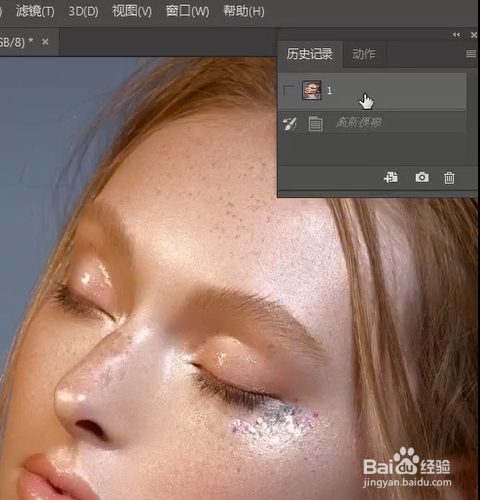Open the 帮助(H) Help menu
Screen dimensions: 480x500
coord(244,11)
